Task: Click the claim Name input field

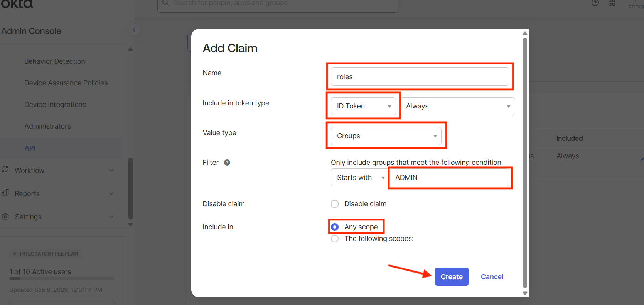Action: (x=420, y=77)
